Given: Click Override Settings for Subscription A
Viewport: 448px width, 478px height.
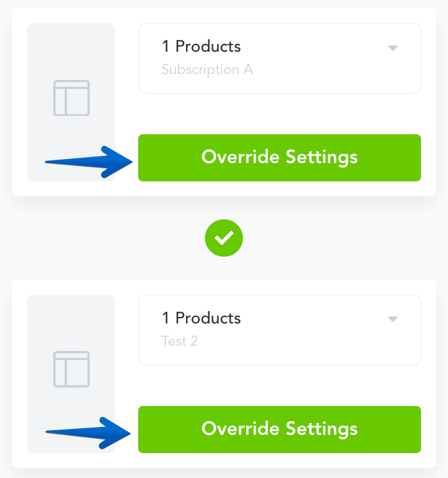Looking at the screenshot, I should [x=280, y=158].
